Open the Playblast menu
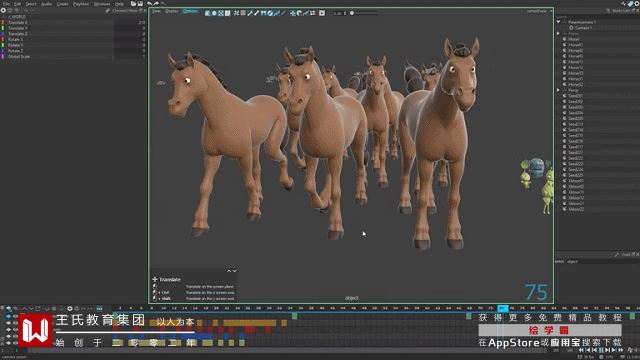Viewport: 640px width, 360px height. (x=81, y=4)
